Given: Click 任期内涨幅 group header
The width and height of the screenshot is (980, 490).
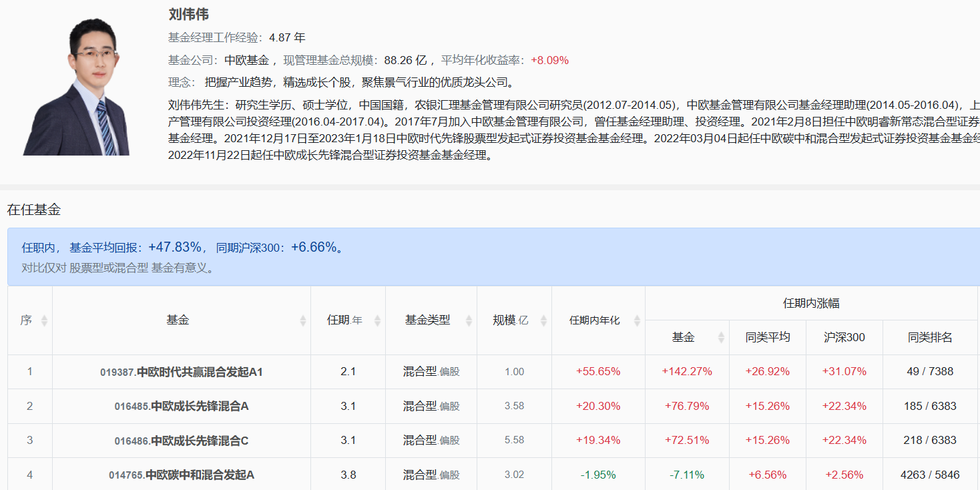Looking at the screenshot, I should 811,303.
